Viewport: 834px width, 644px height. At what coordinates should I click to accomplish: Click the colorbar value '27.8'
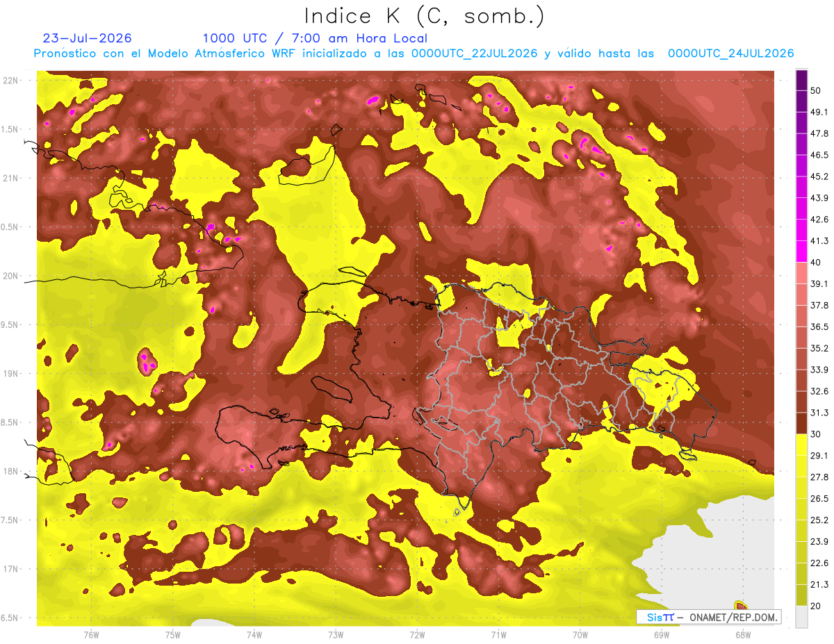click(819, 478)
